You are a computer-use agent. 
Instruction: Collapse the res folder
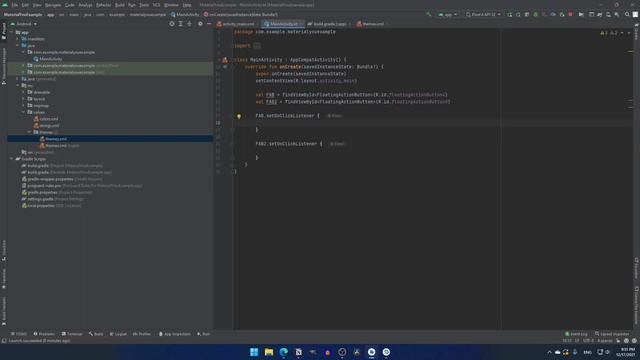coord(18,86)
